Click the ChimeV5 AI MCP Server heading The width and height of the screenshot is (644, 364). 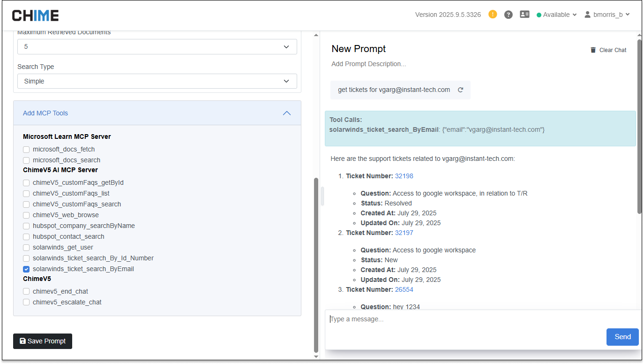60,170
